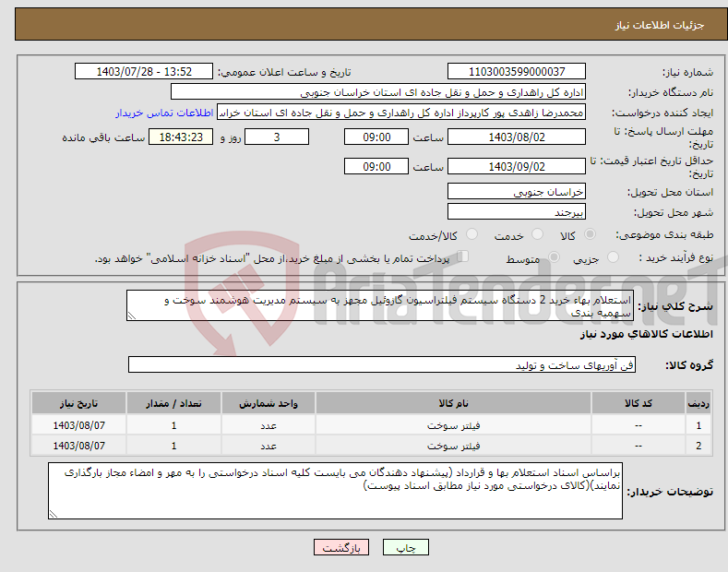The height and width of the screenshot is (572, 728).
Task: Click the unit عدد in row 1
Action: 269,425
